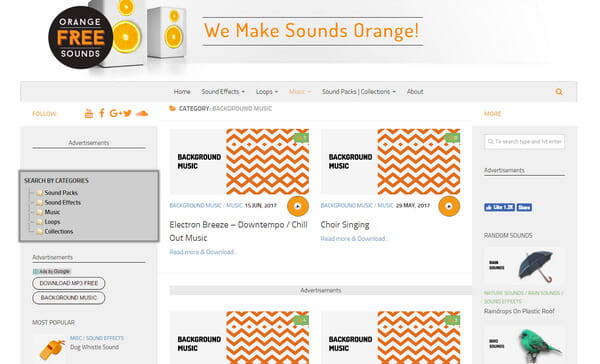Open Collections category folder
The image size is (600, 364).
point(59,231)
